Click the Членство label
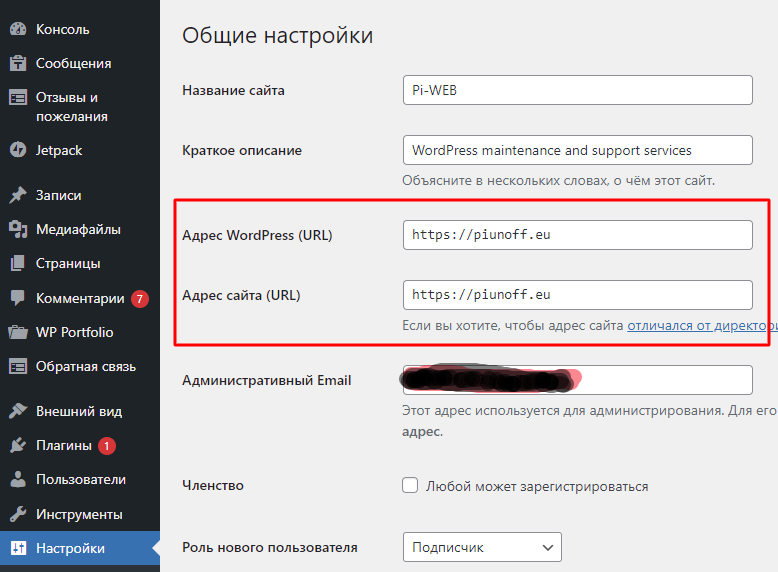This screenshot has width=778, height=572. point(213,485)
